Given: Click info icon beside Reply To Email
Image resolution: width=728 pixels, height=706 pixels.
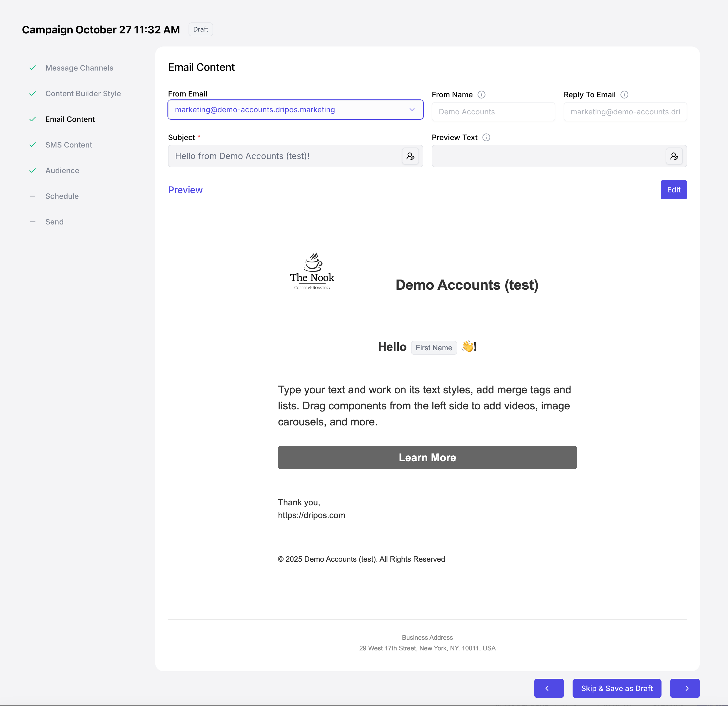Looking at the screenshot, I should [x=624, y=95].
